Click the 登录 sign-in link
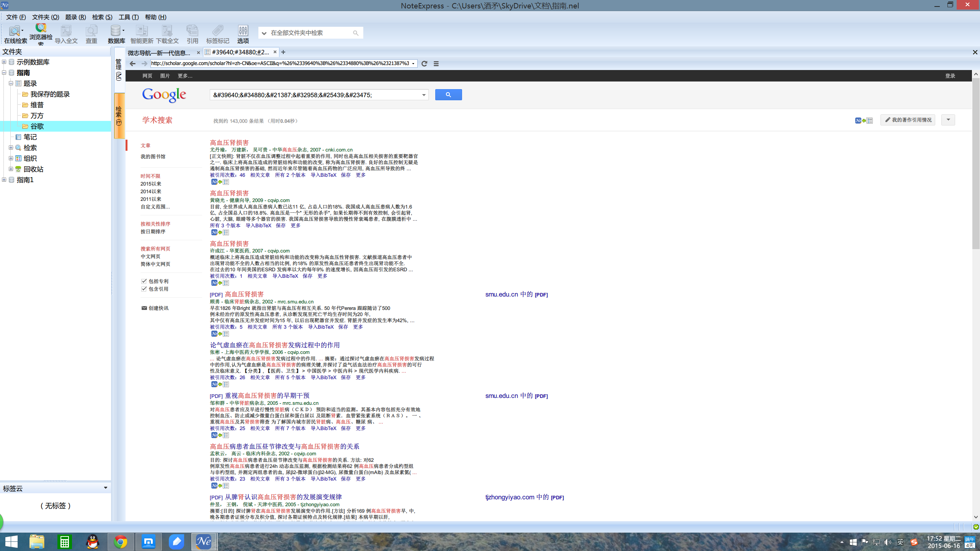980x551 pixels. (950, 76)
